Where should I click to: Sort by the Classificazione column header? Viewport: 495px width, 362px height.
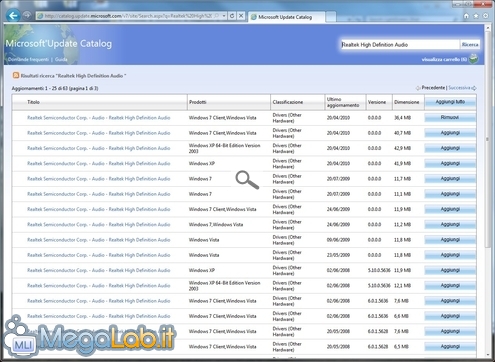pyautogui.click(x=288, y=102)
